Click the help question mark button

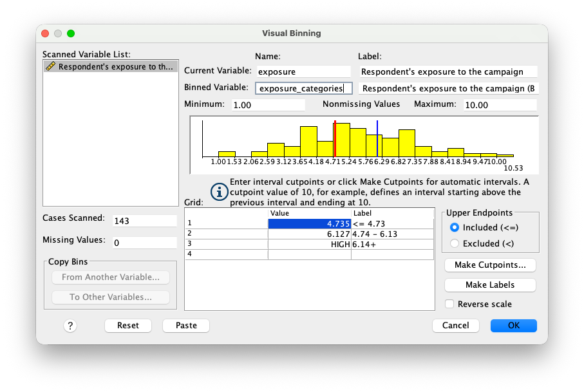coord(70,326)
